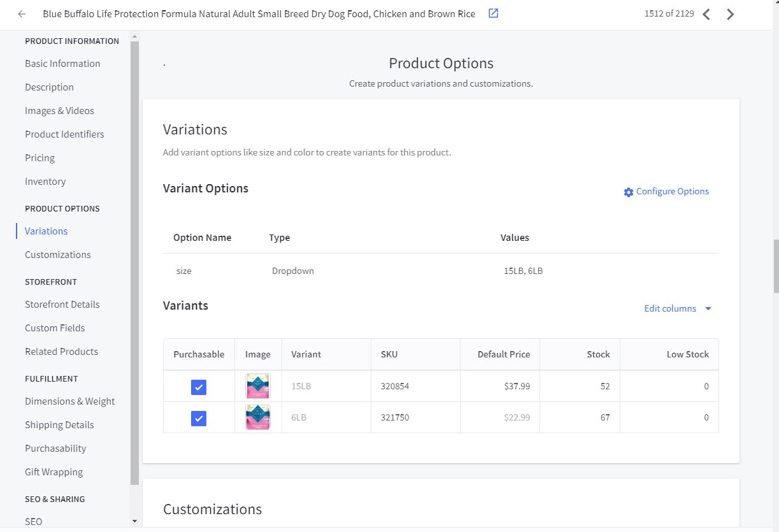The image size is (779, 532).
Task: Click the Dropdown type cell
Action: pyautogui.click(x=293, y=271)
